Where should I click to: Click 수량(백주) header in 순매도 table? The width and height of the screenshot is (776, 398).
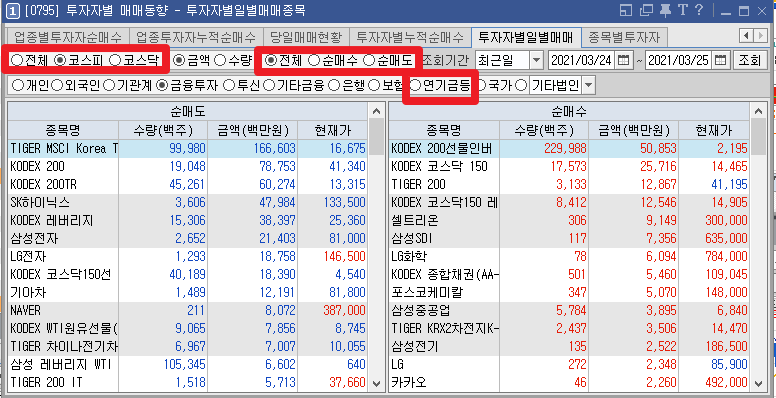[x=163, y=131]
